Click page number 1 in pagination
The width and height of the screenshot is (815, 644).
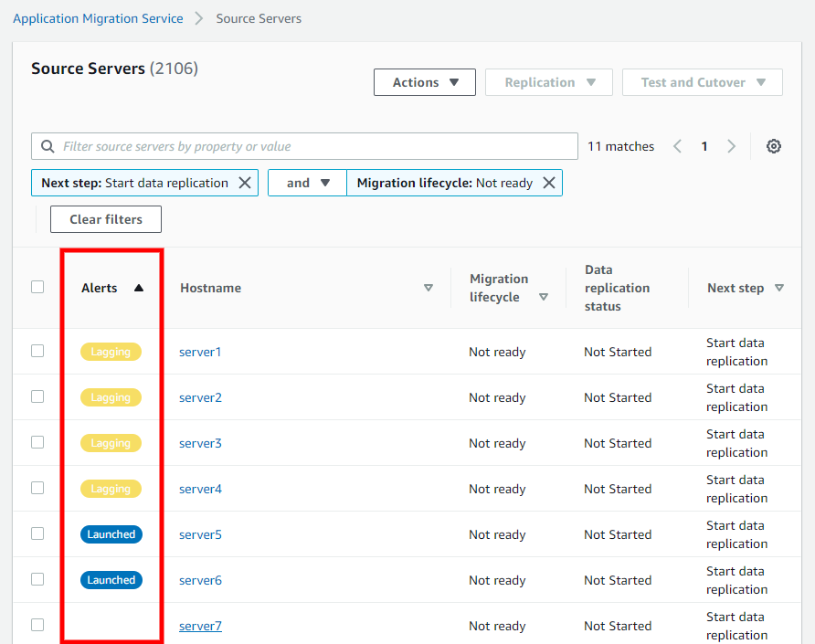pyautogui.click(x=704, y=146)
